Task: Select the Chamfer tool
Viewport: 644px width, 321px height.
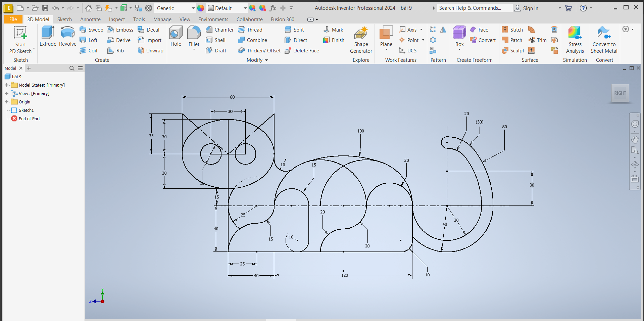Action: pos(220,30)
